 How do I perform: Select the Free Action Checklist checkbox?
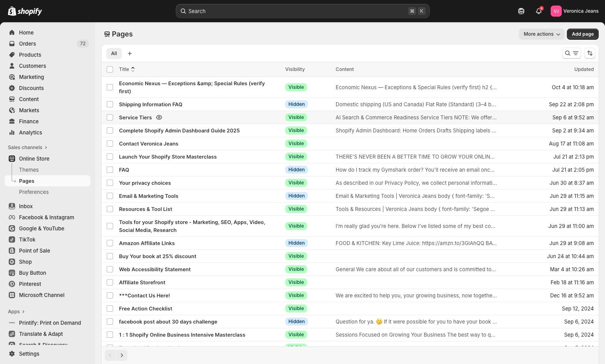tap(110, 308)
